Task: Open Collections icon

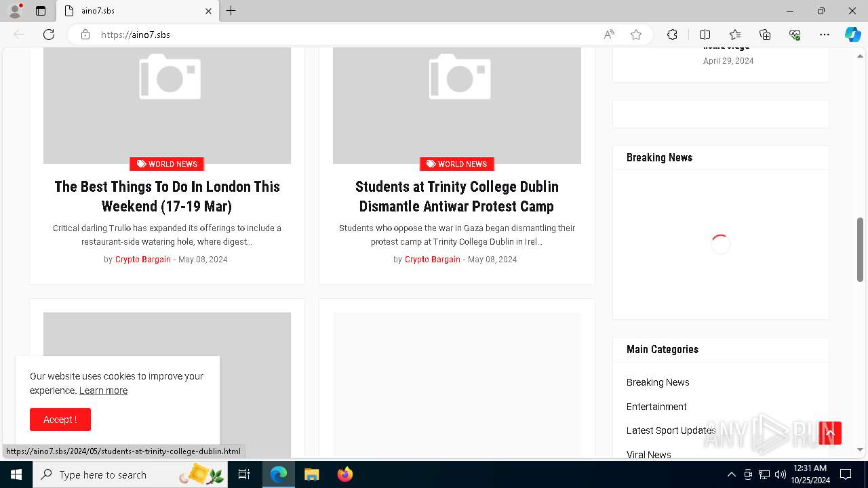Action: pos(765,35)
